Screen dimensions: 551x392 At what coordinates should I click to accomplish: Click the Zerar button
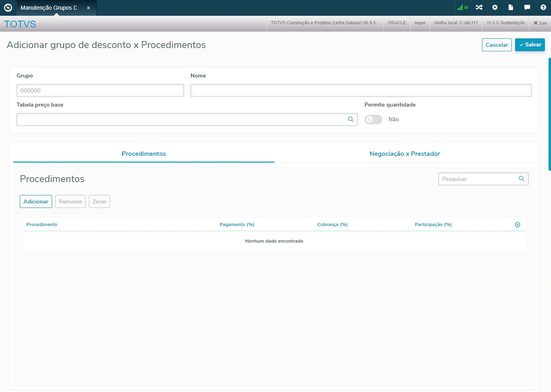(99, 201)
